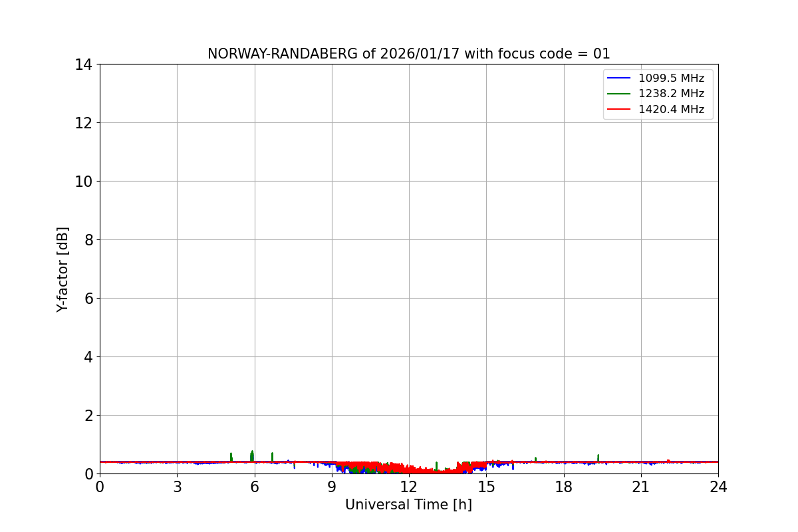
Task: Click x-axis tick label 18
Action: (564, 487)
